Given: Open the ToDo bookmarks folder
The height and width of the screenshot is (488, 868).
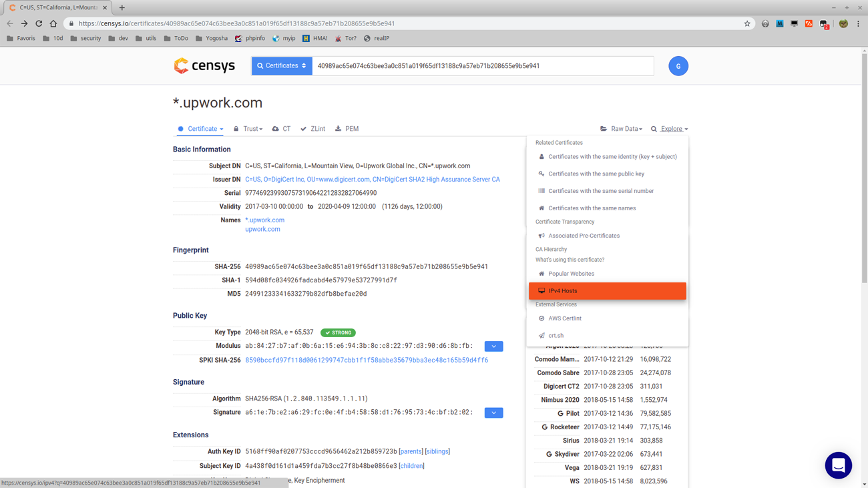Looking at the screenshot, I should coord(176,38).
